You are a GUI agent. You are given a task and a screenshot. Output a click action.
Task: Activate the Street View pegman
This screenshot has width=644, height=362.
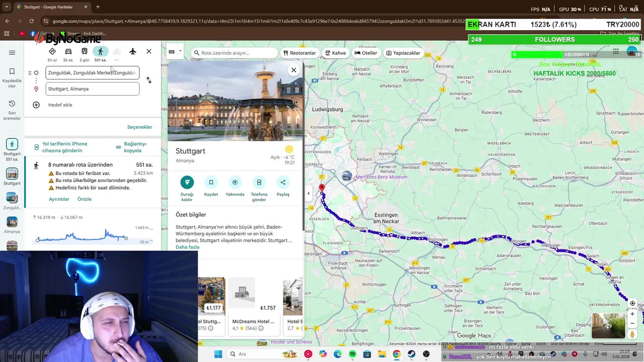click(x=632, y=335)
